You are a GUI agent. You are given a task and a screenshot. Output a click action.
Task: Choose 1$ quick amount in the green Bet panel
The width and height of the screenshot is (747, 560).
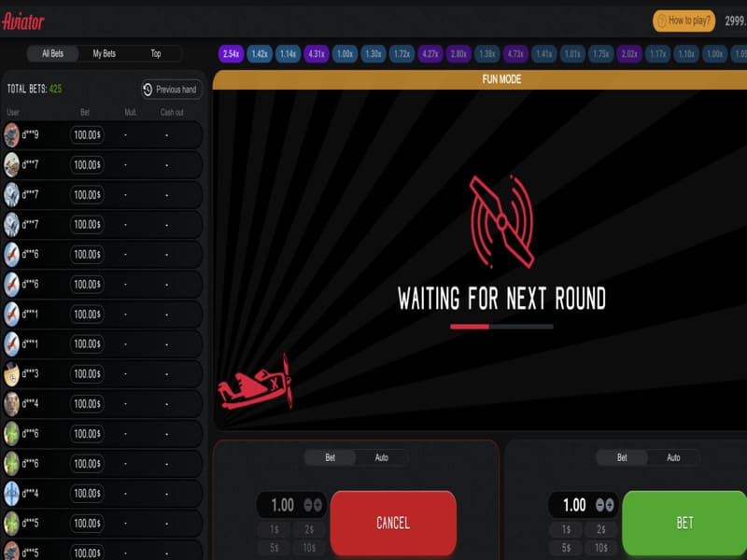(x=566, y=529)
